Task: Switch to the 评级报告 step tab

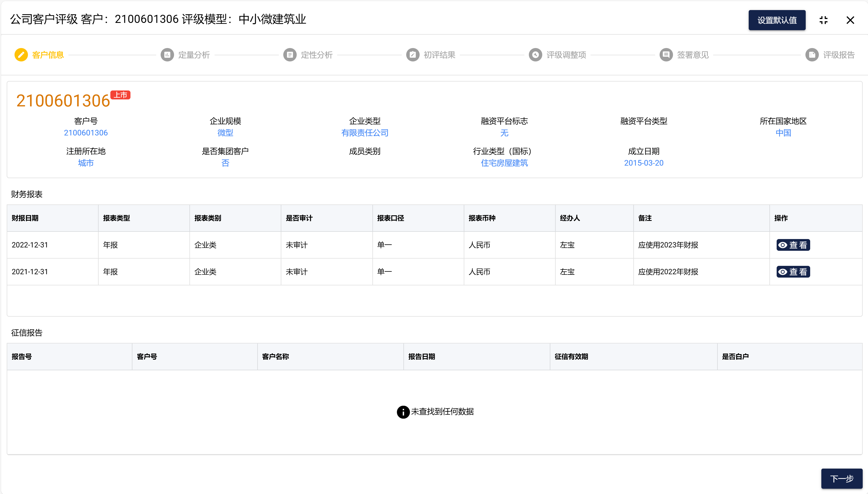Action: coord(838,55)
